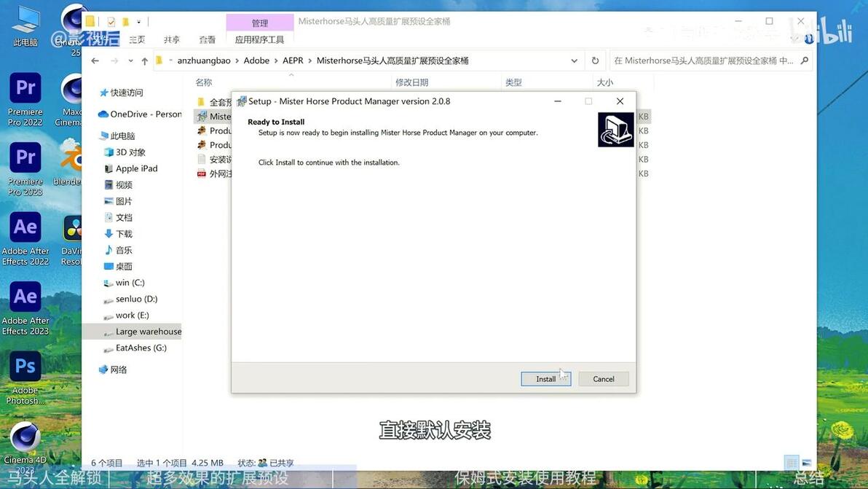
Task: Close the setup dialog window
Action: tap(620, 101)
